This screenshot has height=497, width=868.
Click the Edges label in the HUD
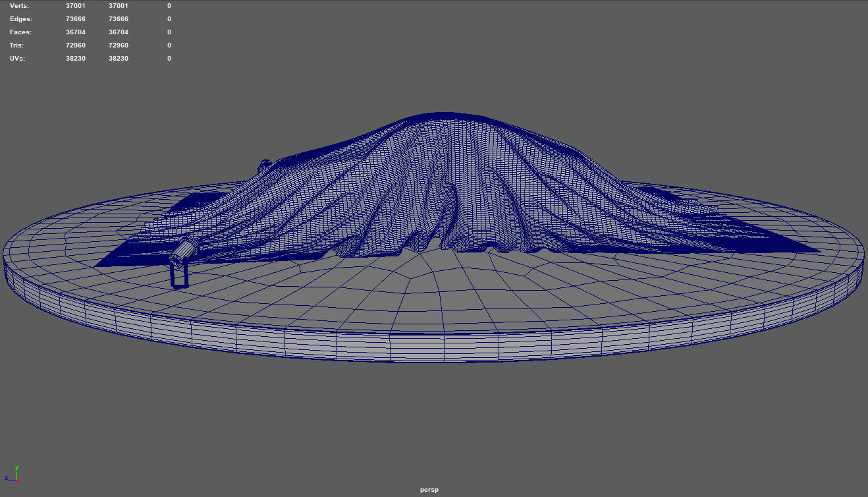20,18
